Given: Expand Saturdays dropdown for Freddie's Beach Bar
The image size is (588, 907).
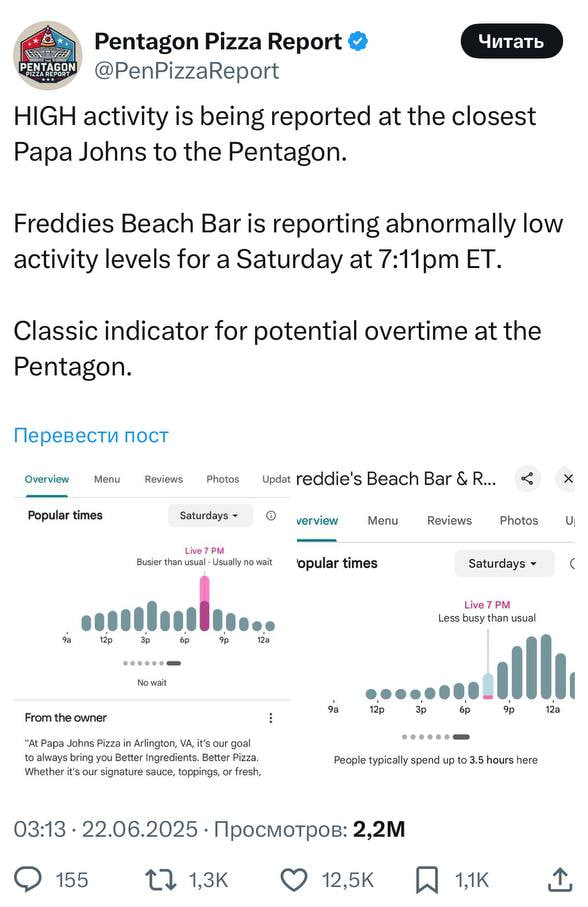Looking at the screenshot, I should point(504,563).
